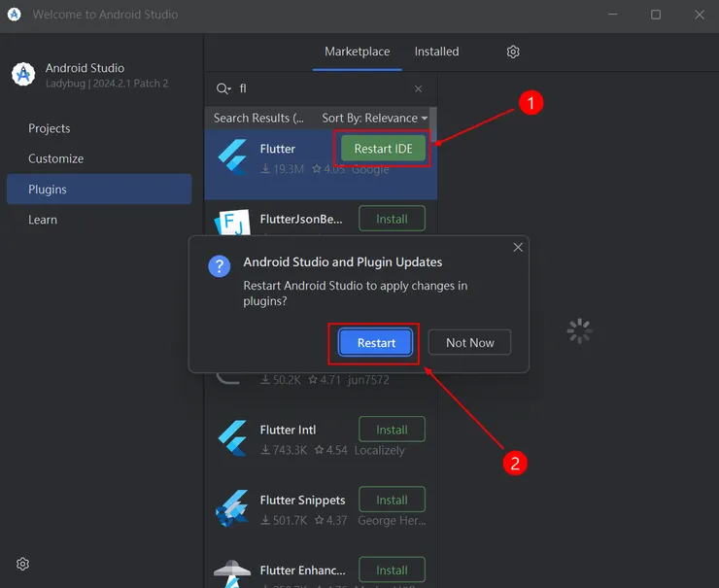Click the Android Studio logo in title bar
719x588 pixels.
(15, 15)
